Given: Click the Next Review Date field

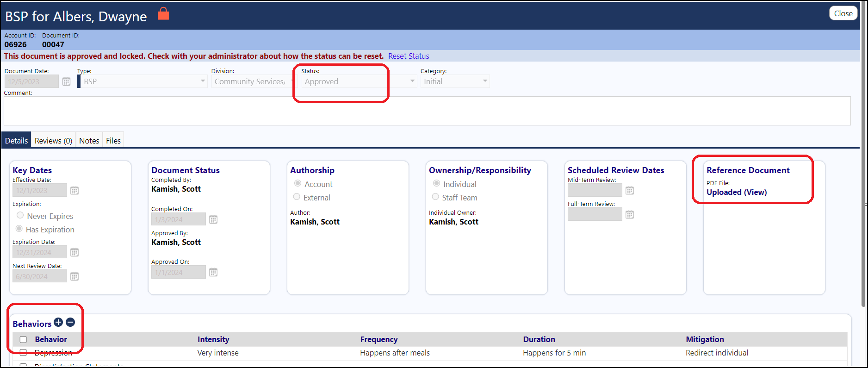Looking at the screenshot, I should (40, 276).
